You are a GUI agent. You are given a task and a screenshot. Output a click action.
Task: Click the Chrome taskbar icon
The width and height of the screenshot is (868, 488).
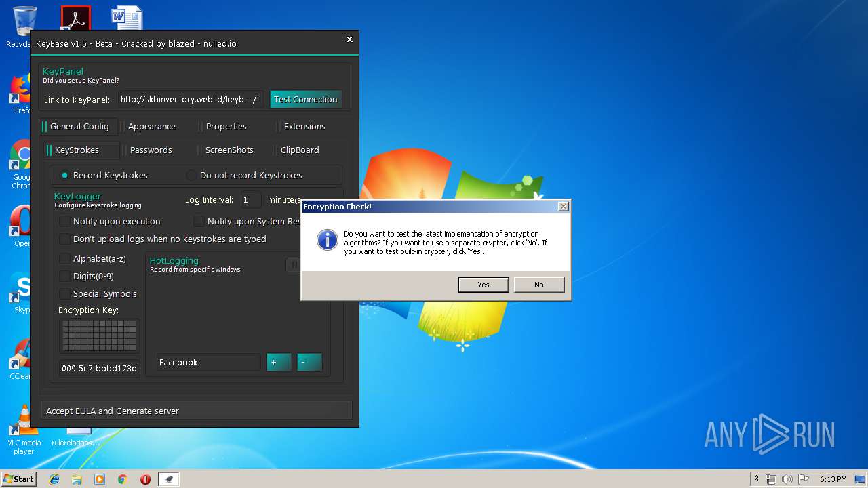click(123, 479)
